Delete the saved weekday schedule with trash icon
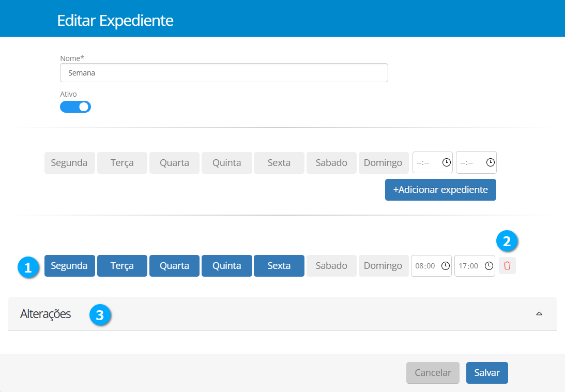This screenshot has height=392, width=565. pos(507,266)
